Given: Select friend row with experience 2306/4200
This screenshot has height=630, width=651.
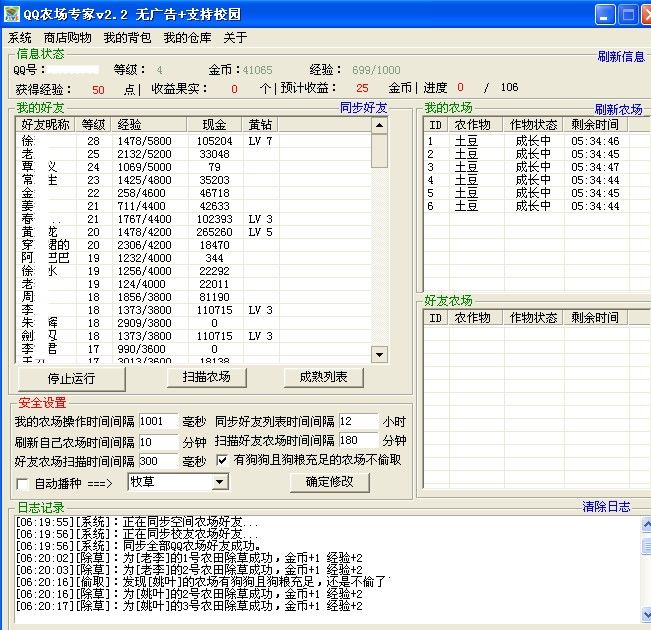Looking at the screenshot, I should click(193, 245).
